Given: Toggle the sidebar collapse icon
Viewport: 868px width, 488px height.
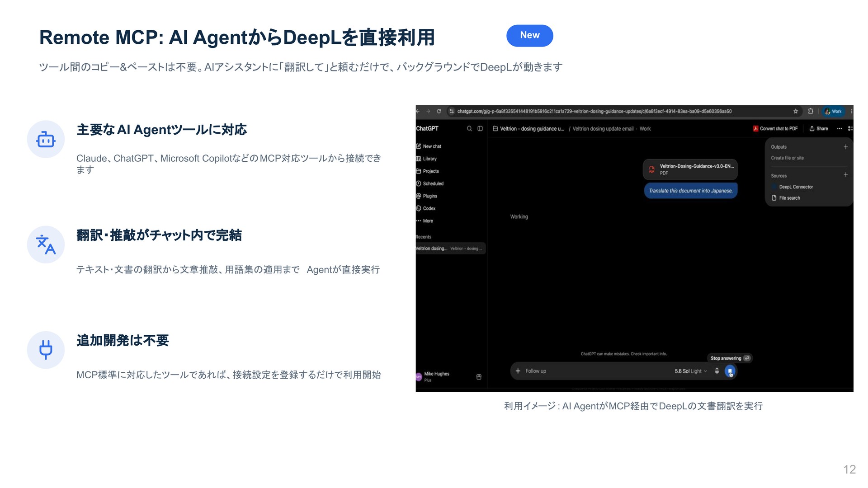Looking at the screenshot, I should tap(480, 129).
